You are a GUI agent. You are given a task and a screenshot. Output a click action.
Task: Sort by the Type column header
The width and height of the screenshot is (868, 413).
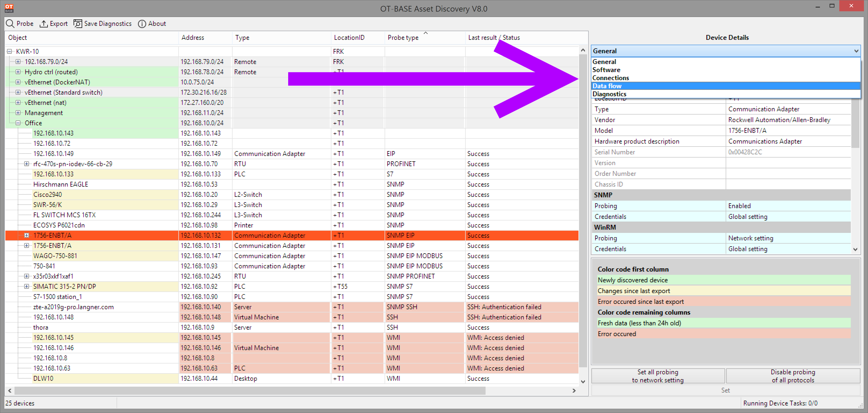coord(282,37)
